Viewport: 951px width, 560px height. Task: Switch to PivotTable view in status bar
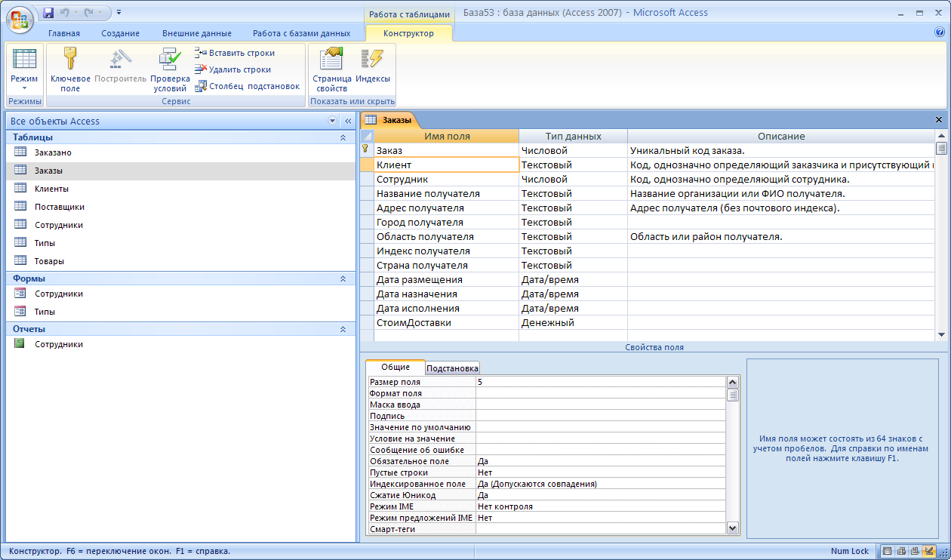coord(901,552)
